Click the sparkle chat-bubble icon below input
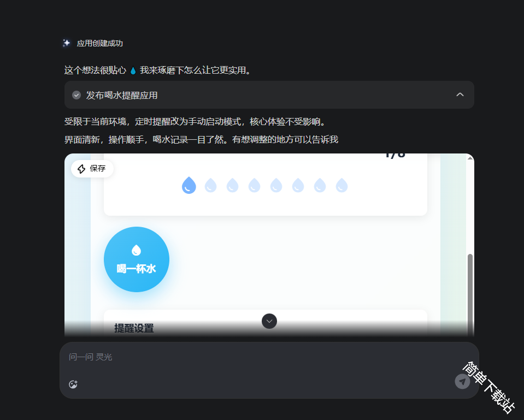524x420 pixels. tap(73, 384)
